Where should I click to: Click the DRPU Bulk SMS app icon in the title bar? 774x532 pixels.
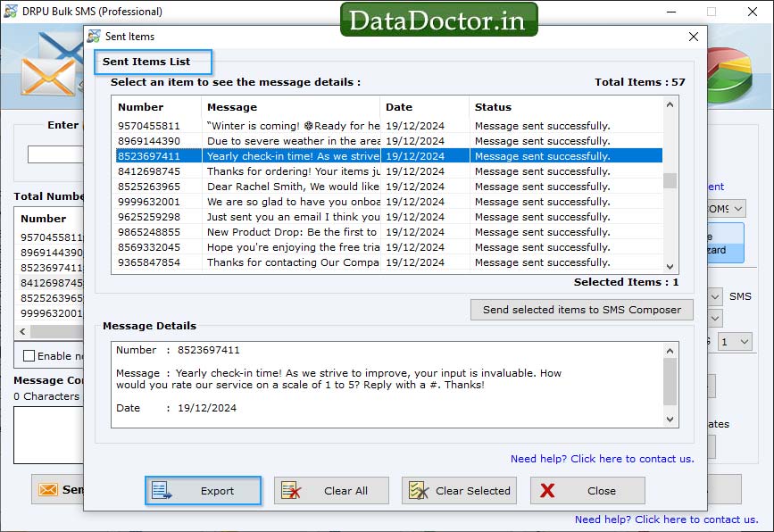[x=11, y=12]
